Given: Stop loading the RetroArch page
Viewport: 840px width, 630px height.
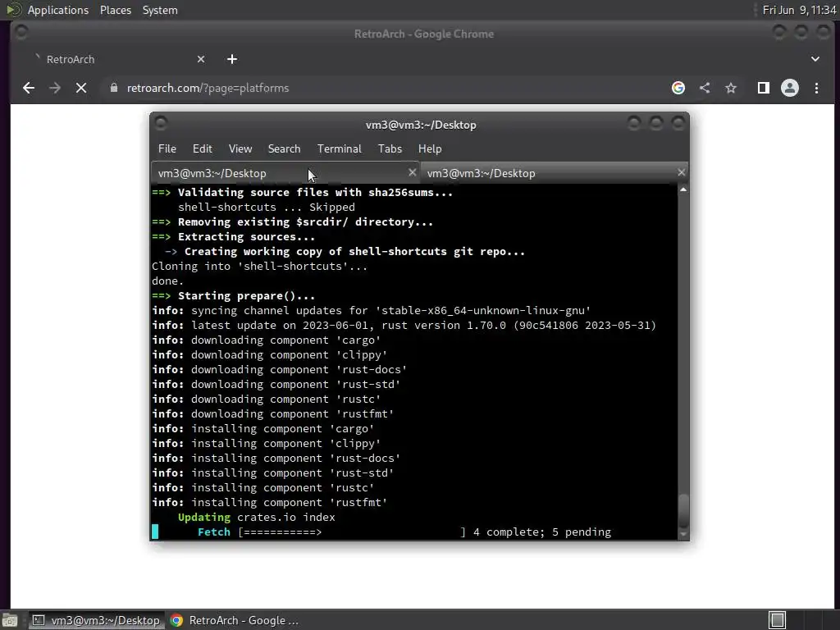Looking at the screenshot, I should (81, 88).
